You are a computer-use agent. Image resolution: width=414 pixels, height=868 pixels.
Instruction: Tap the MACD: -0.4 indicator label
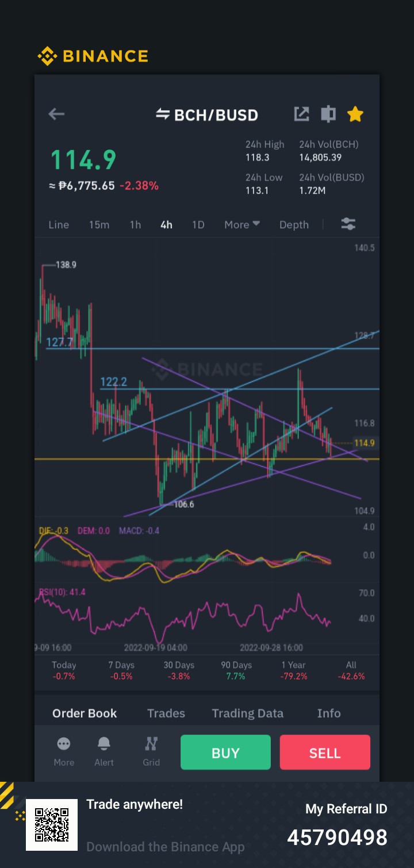[x=139, y=531]
